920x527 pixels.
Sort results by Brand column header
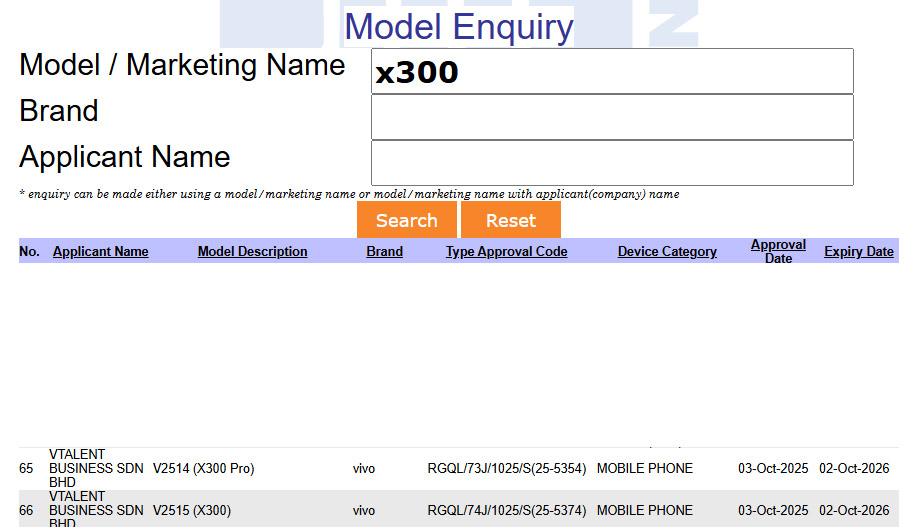(x=384, y=252)
